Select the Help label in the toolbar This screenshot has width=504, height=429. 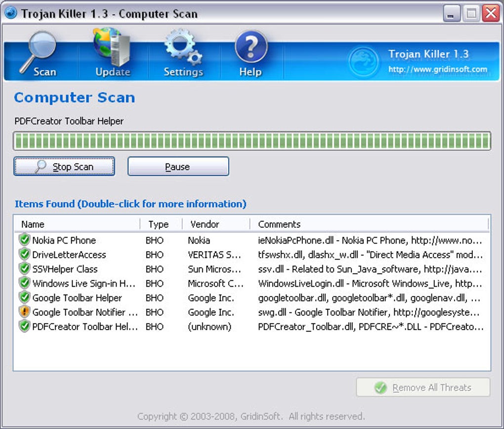(x=251, y=71)
